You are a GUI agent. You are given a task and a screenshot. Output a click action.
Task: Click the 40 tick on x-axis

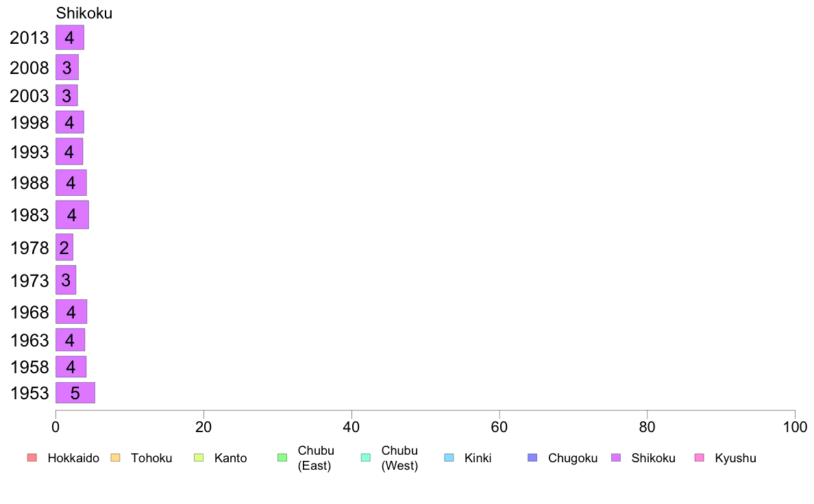point(351,427)
